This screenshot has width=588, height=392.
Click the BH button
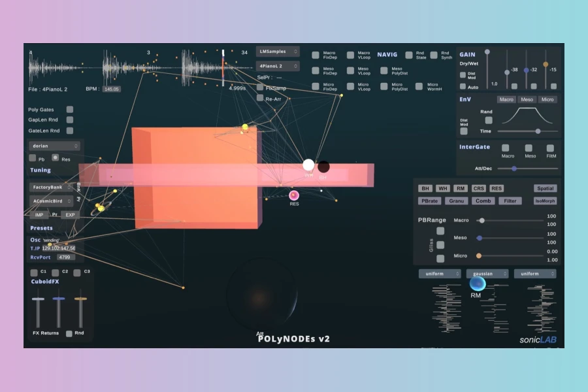425,188
